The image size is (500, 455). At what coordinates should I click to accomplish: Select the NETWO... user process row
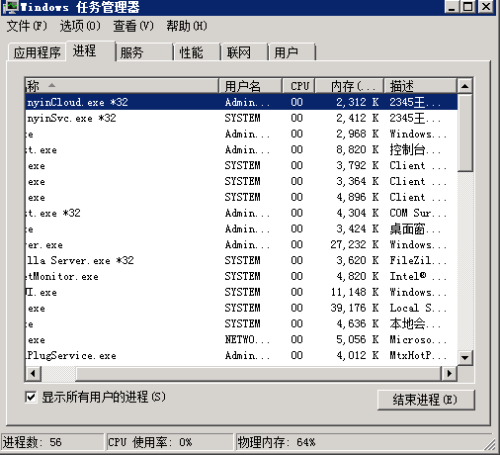(241, 340)
